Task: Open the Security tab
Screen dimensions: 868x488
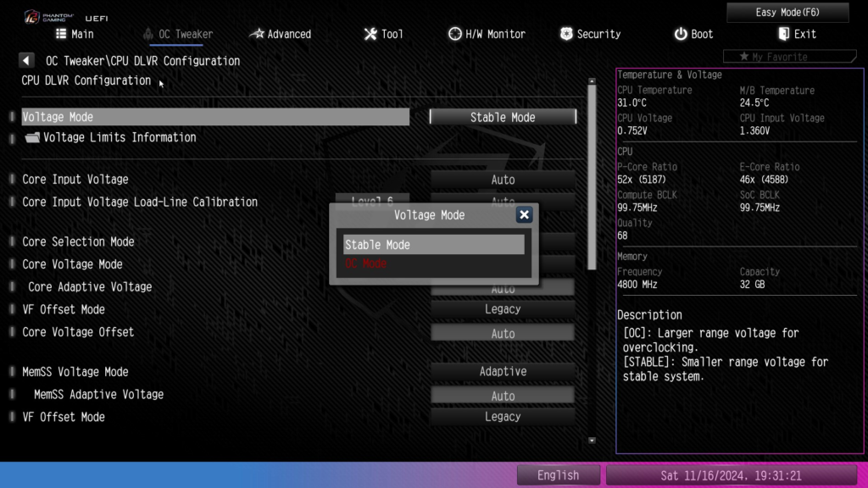Action: [590, 34]
